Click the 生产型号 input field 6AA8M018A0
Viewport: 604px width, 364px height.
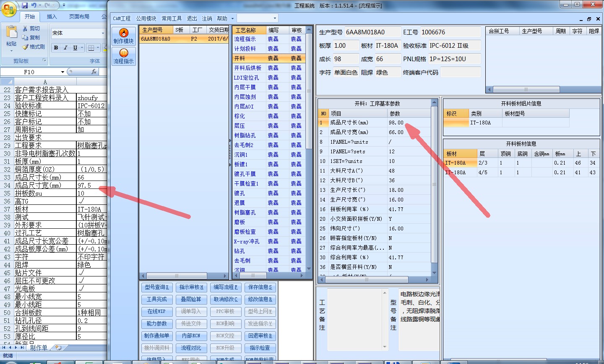(x=372, y=32)
